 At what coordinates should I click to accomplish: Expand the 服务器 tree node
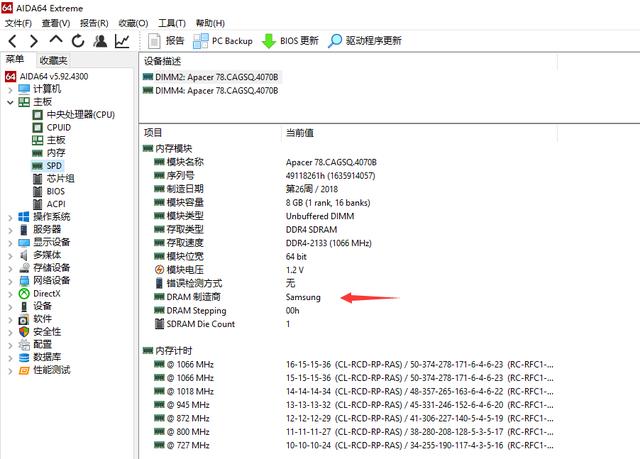coord(10,230)
